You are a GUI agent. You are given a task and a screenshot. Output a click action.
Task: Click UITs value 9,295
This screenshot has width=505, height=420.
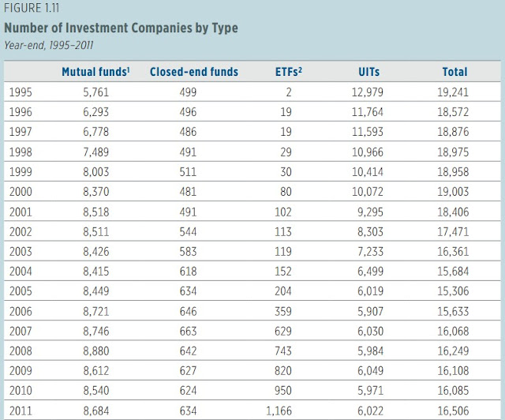coord(370,212)
